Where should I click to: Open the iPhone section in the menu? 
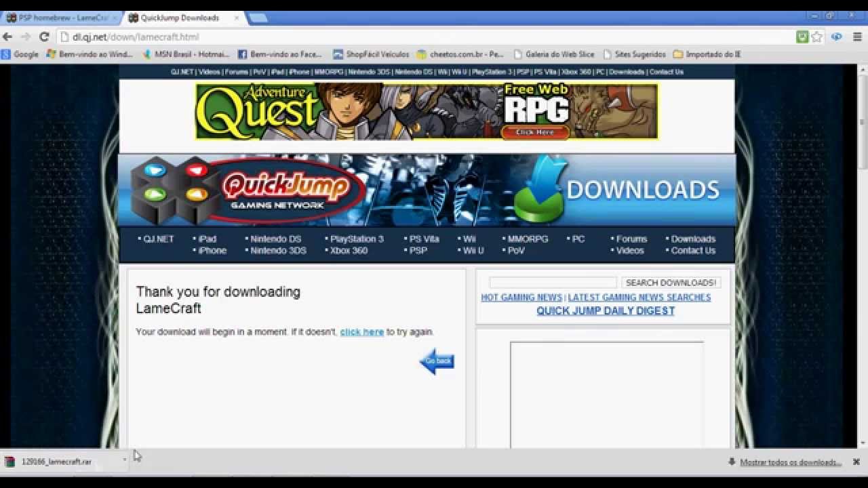[212, 250]
